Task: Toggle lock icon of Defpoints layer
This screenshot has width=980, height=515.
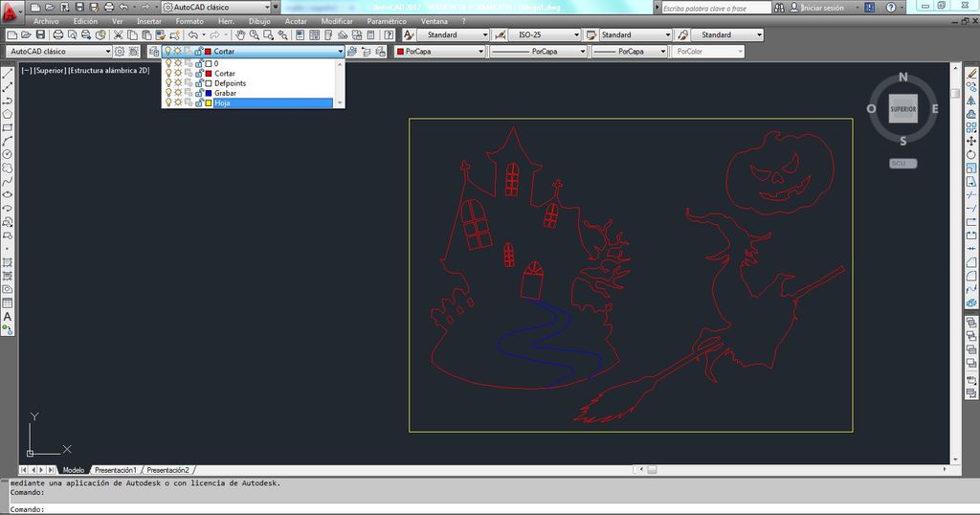Action: click(198, 83)
